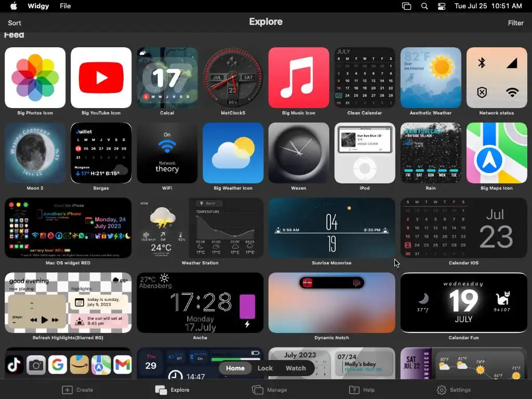This screenshot has width=532, height=399.
Task: Select the Dynamic Notch widget
Action: 332,303
